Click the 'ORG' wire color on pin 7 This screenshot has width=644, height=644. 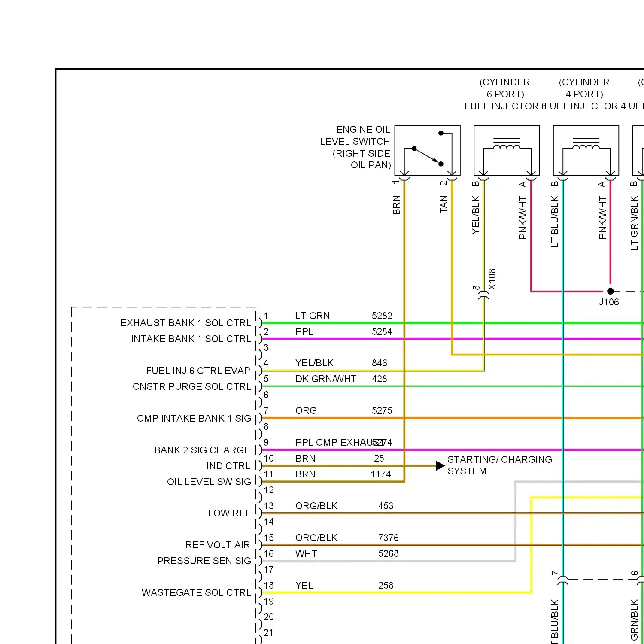[306, 410]
